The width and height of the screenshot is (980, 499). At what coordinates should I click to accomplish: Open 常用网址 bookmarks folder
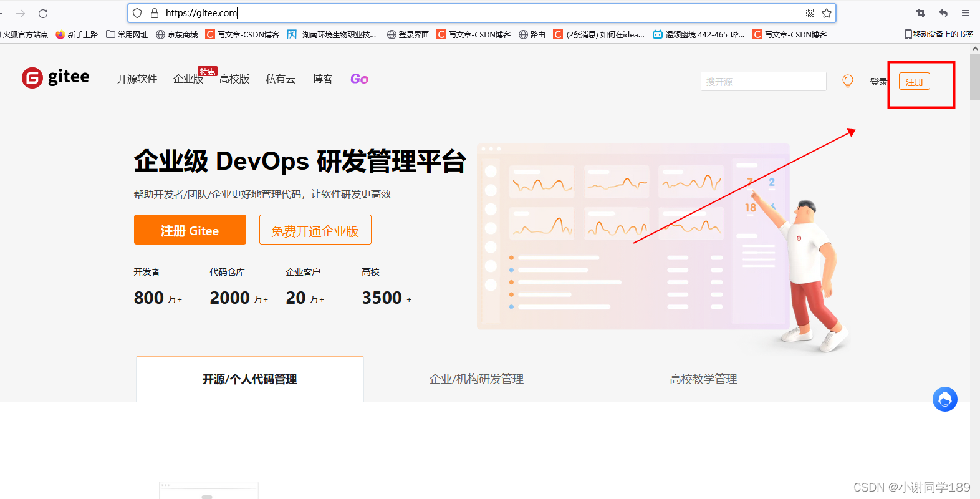[x=127, y=34]
